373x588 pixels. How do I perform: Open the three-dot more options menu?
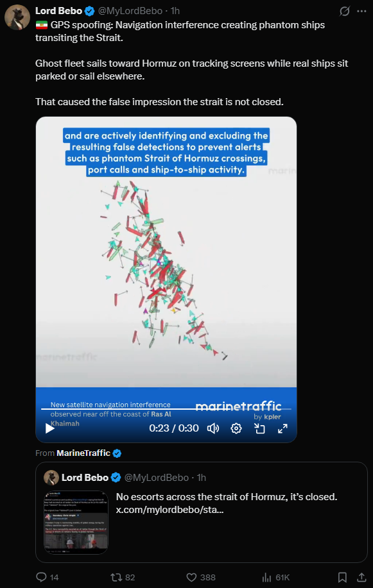[x=361, y=12]
